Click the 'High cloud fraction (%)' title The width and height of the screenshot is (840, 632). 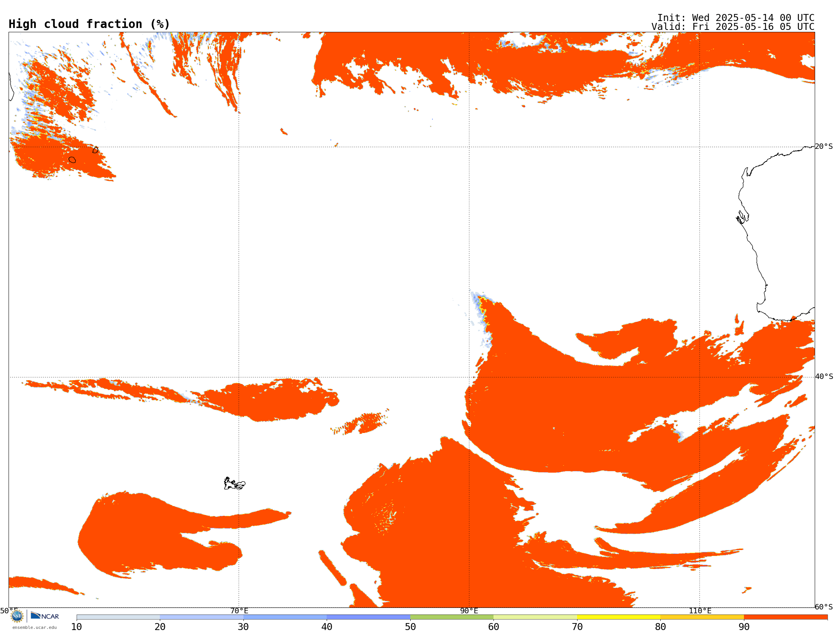point(89,24)
